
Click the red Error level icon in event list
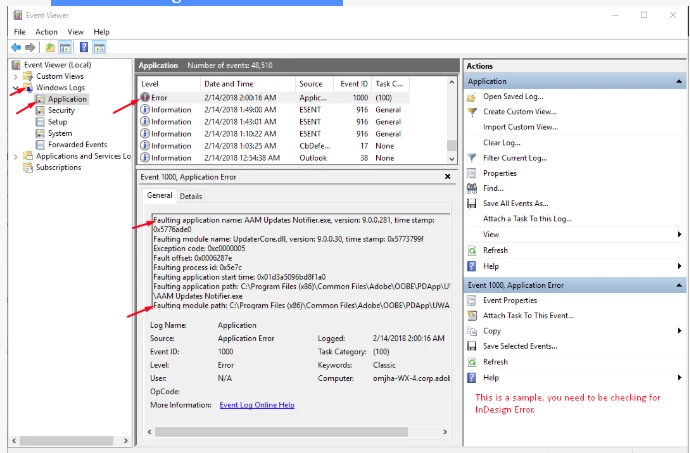coord(145,97)
